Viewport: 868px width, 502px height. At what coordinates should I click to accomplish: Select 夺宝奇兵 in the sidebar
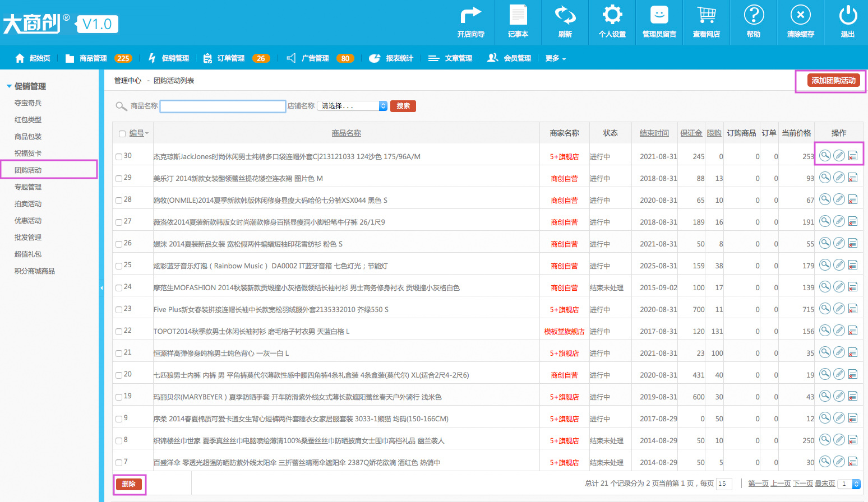[x=28, y=103]
